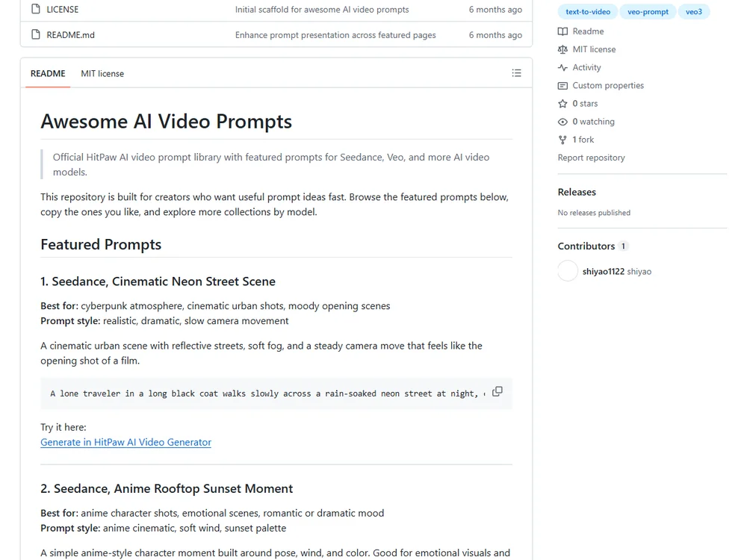This screenshot has height=560, width=747.
Task: Switch to the MIT license tab
Action: tap(102, 74)
